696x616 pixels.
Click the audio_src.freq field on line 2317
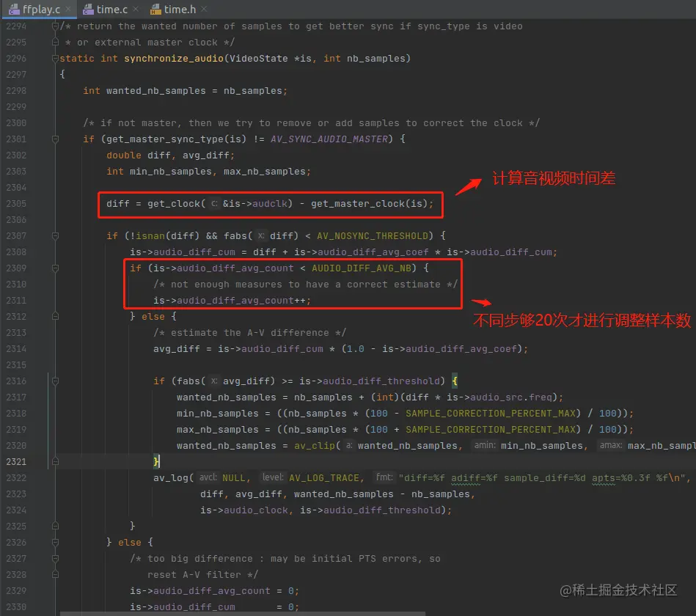(511, 397)
